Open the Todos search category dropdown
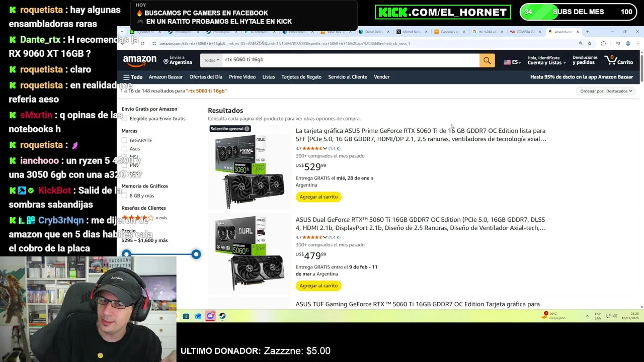This screenshot has height=362, width=644. [x=211, y=60]
